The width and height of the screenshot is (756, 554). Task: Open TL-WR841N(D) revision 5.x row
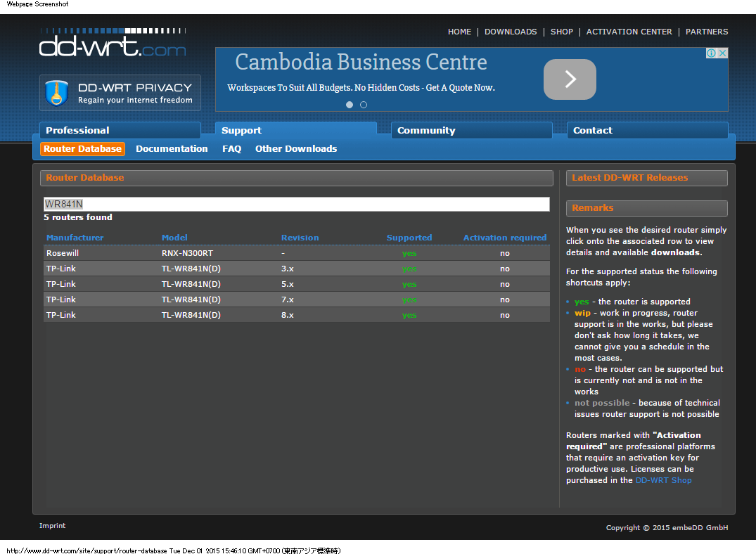pyautogui.click(x=297, y=284)
